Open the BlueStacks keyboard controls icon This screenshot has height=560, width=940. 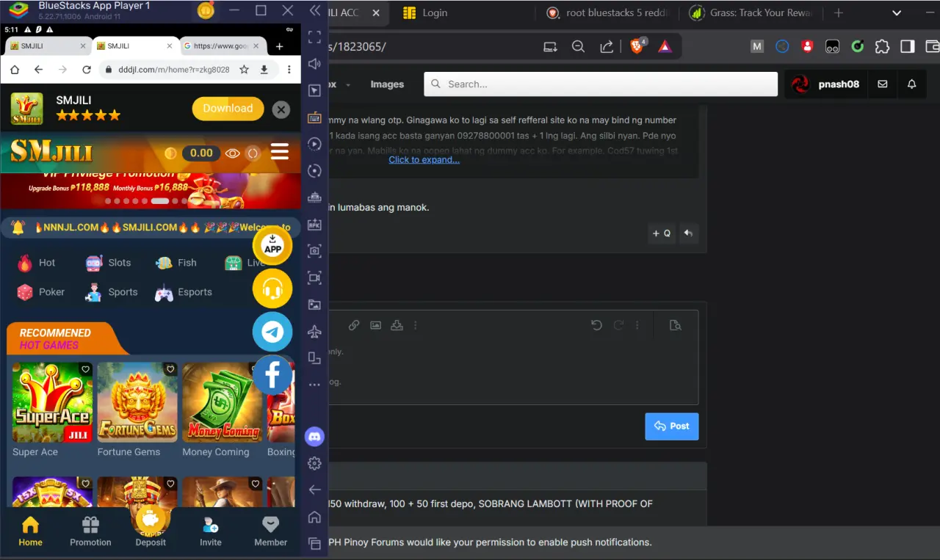point(314,117)
